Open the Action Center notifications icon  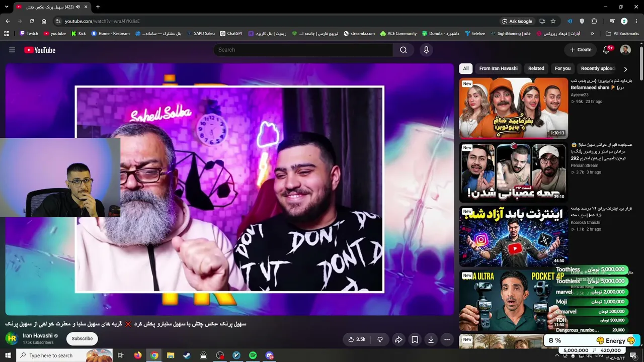(633, 355)
